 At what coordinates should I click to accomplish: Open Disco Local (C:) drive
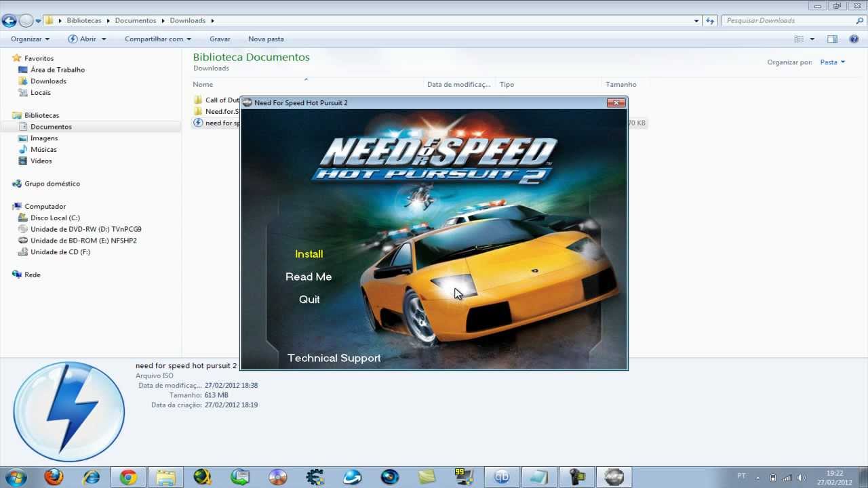coord(55,218)
